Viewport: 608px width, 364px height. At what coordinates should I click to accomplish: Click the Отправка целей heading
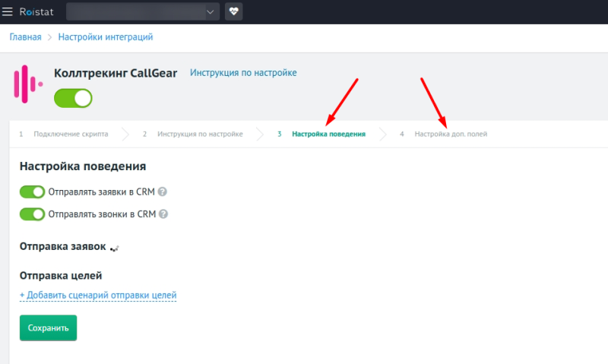click(61, 276)
